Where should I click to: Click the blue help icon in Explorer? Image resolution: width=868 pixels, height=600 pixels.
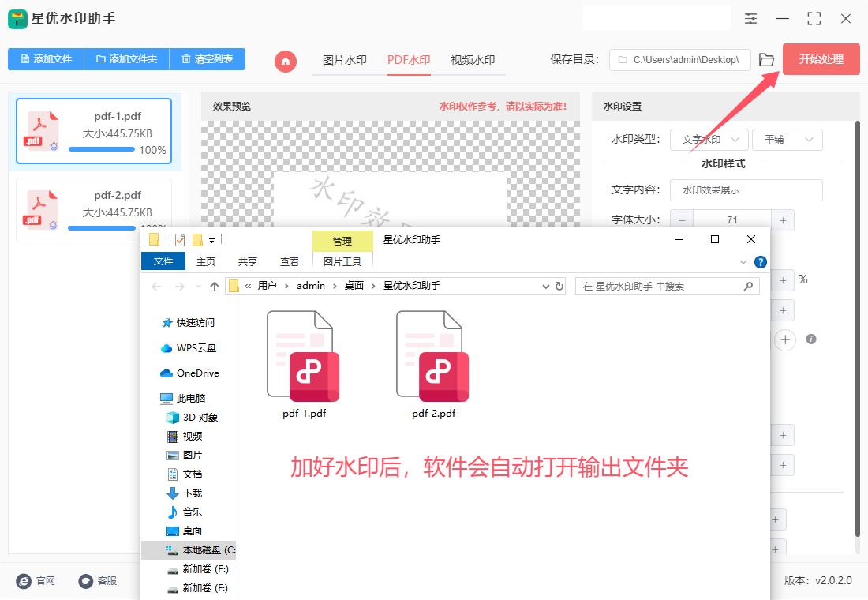[761, 262]
